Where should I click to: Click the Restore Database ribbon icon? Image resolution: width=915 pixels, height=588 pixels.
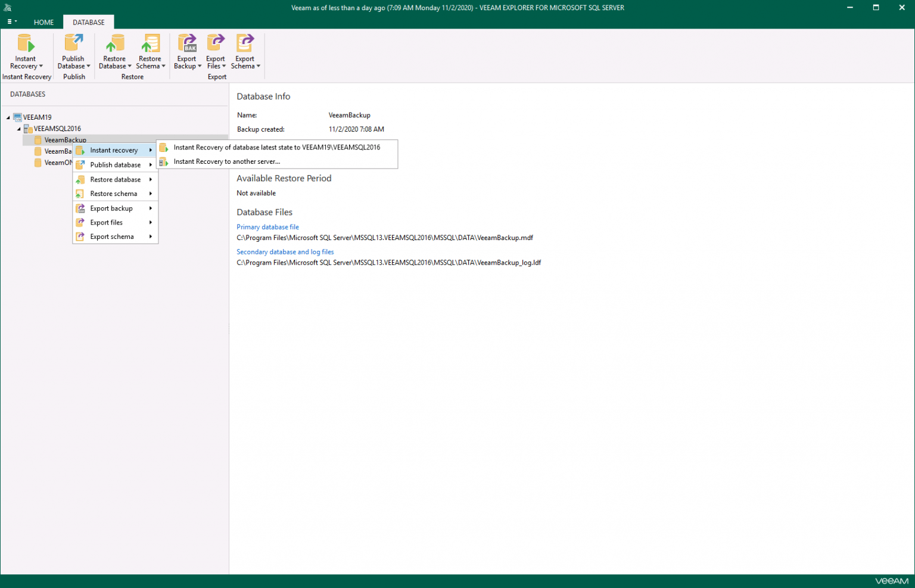[114, 43]
